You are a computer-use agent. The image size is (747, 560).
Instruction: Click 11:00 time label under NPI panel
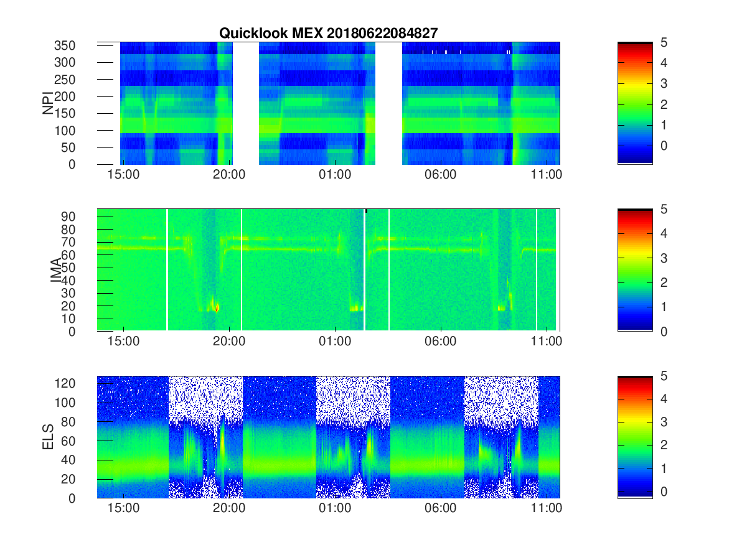click(x=547, y=175)
